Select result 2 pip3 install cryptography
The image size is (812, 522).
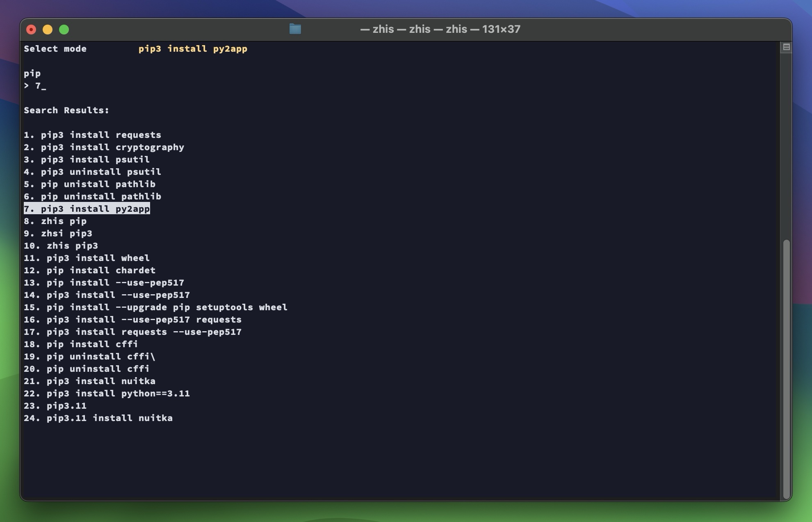pyautogui.click(x=104, y=147)
